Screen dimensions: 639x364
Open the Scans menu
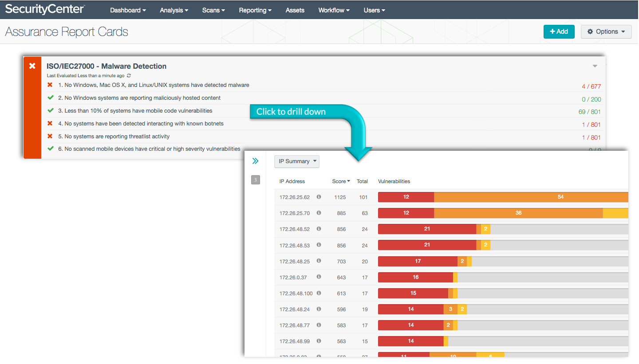213,10
